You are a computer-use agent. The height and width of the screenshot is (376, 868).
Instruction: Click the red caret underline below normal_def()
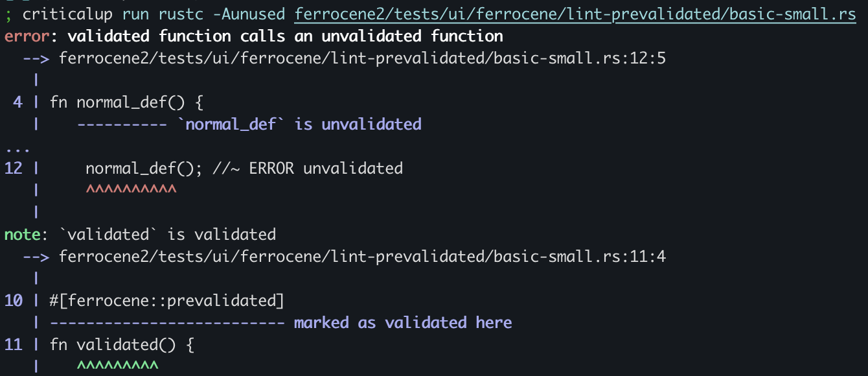coord(130,190)
